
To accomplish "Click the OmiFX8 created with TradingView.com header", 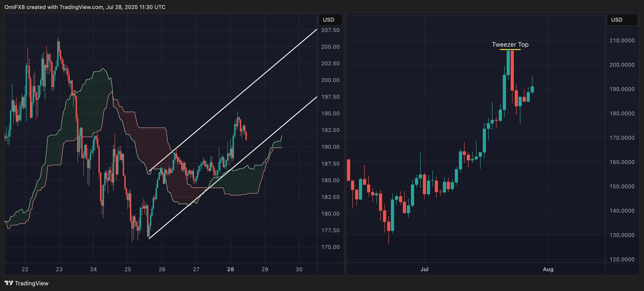I will point(85,7).
